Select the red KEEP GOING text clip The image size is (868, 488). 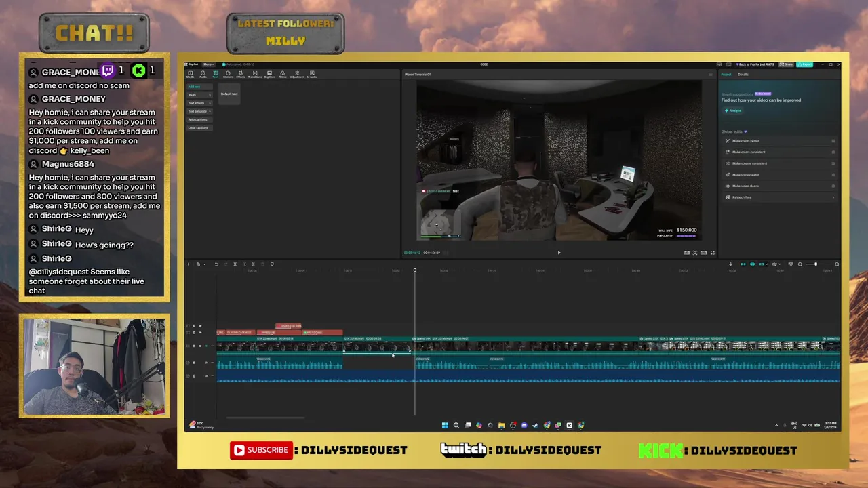(322, 333)
